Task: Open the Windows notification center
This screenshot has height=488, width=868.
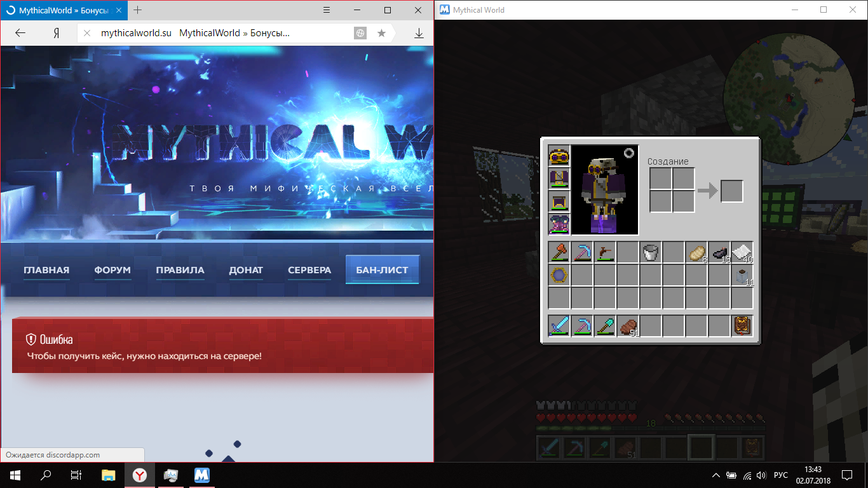Action: [847, 475]
